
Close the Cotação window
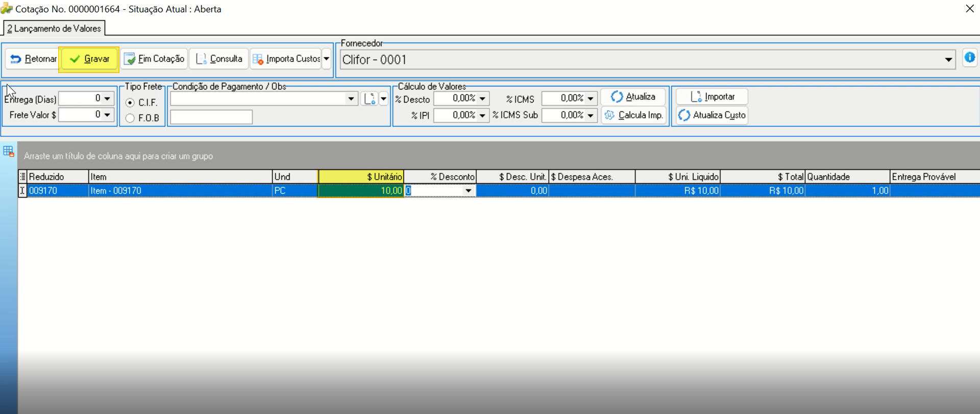click(970, 9)
